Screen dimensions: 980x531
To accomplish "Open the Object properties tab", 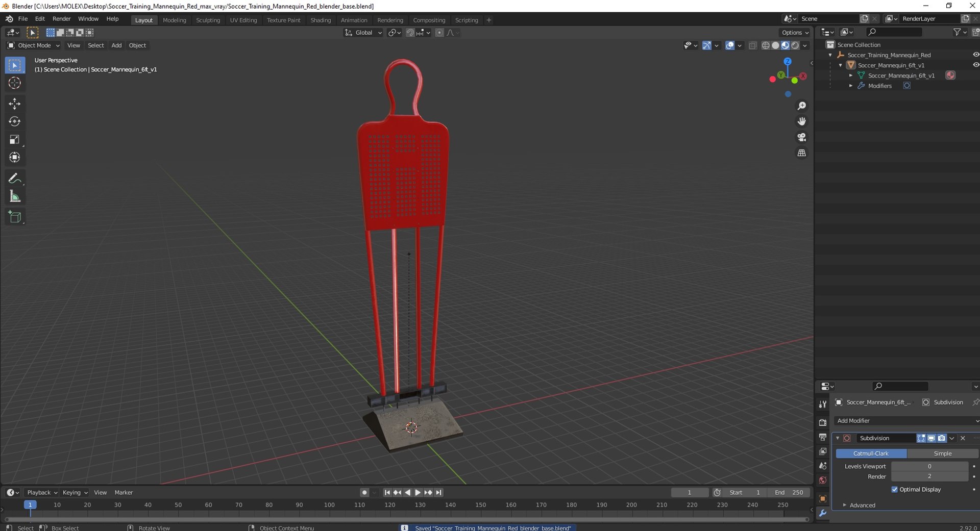I will point(822,498).
